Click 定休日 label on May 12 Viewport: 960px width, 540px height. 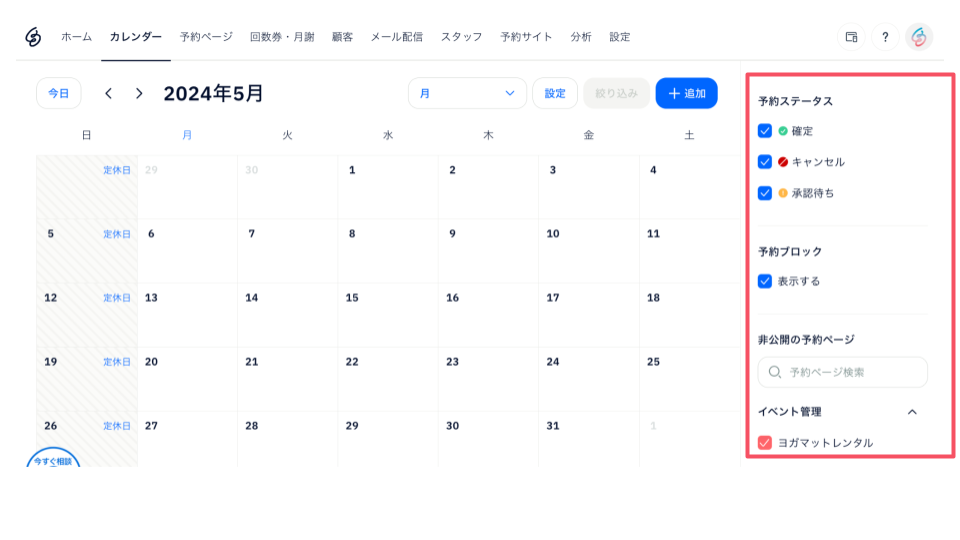(117, 298)
